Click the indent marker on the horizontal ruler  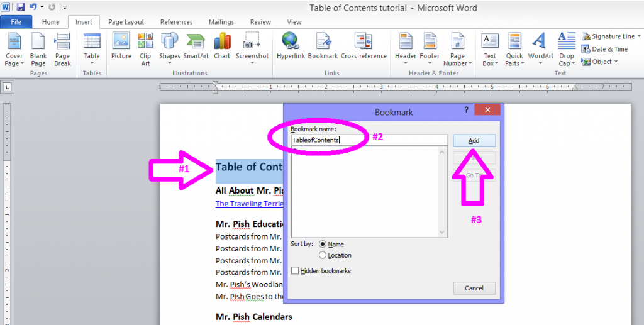tap(216, 87)
